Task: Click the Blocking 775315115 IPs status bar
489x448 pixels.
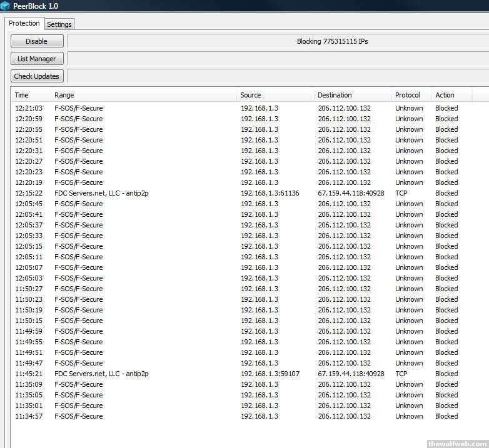Action: [x=278, y=41]
